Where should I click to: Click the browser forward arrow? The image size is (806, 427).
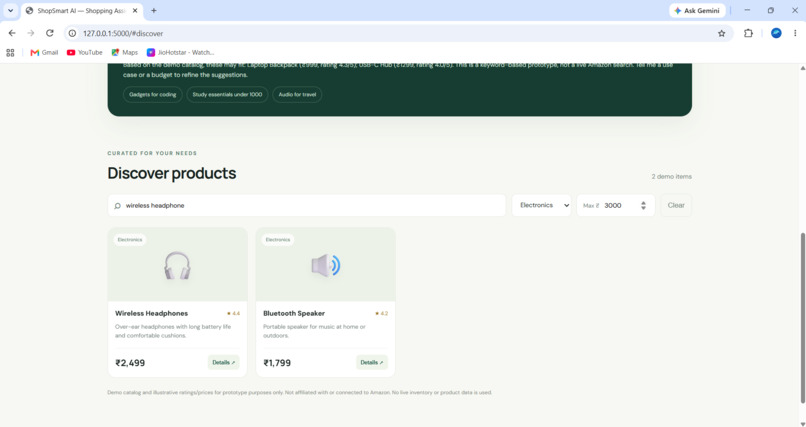pyautogui.click(x=31, y=33)
